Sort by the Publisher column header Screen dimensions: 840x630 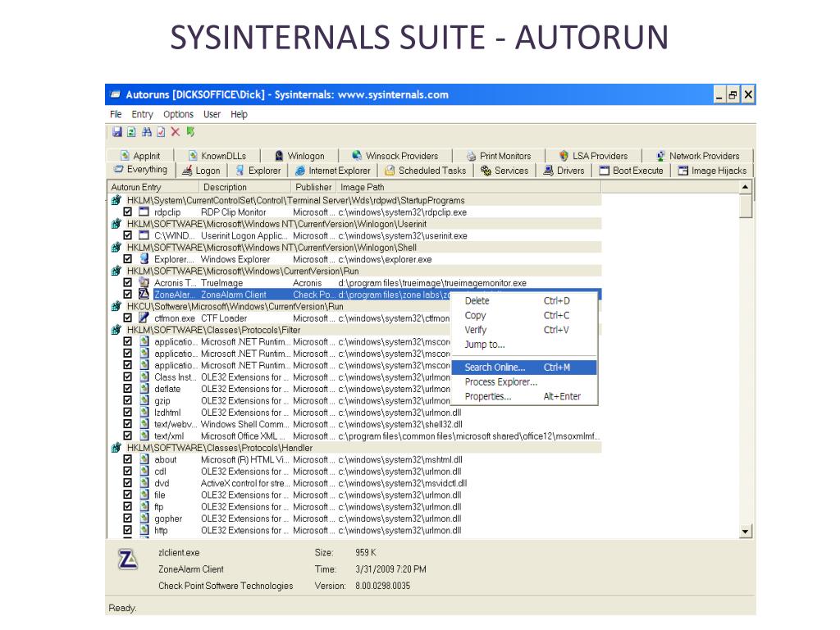(x=313, y=187)
